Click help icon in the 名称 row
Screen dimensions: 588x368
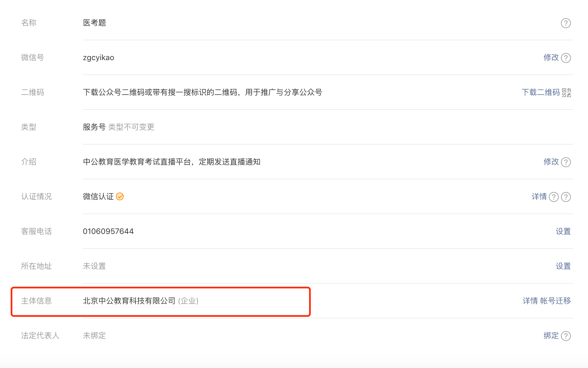coord(566,23)
